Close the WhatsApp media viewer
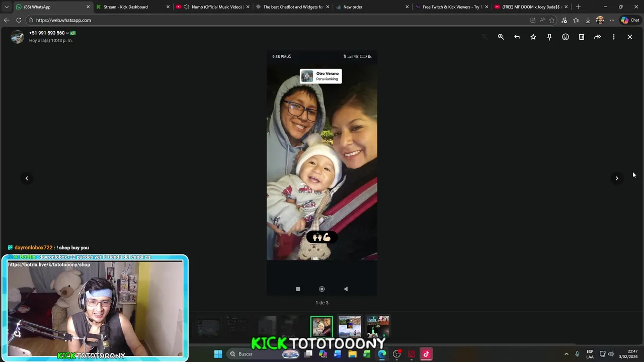644x362 pixels. point(630,37)
